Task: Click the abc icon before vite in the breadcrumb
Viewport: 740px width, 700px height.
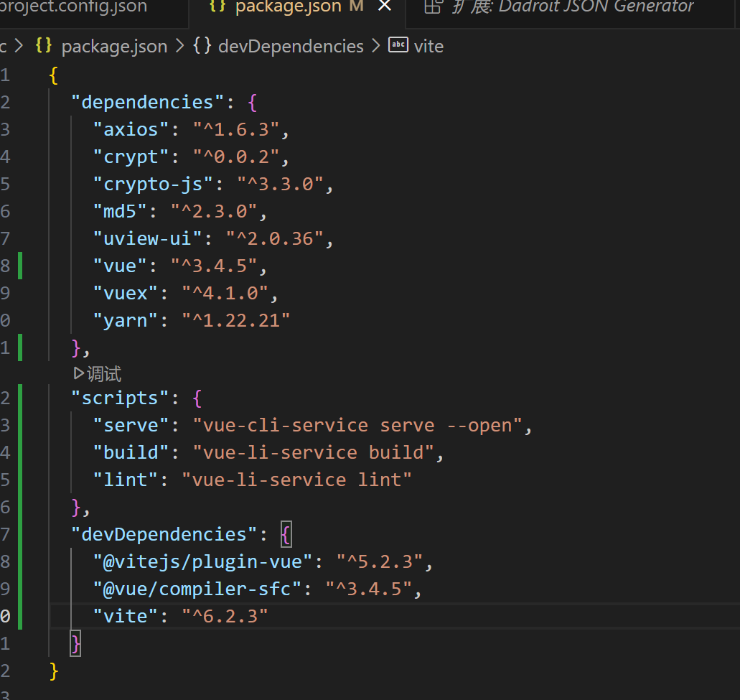Action: 398,45
